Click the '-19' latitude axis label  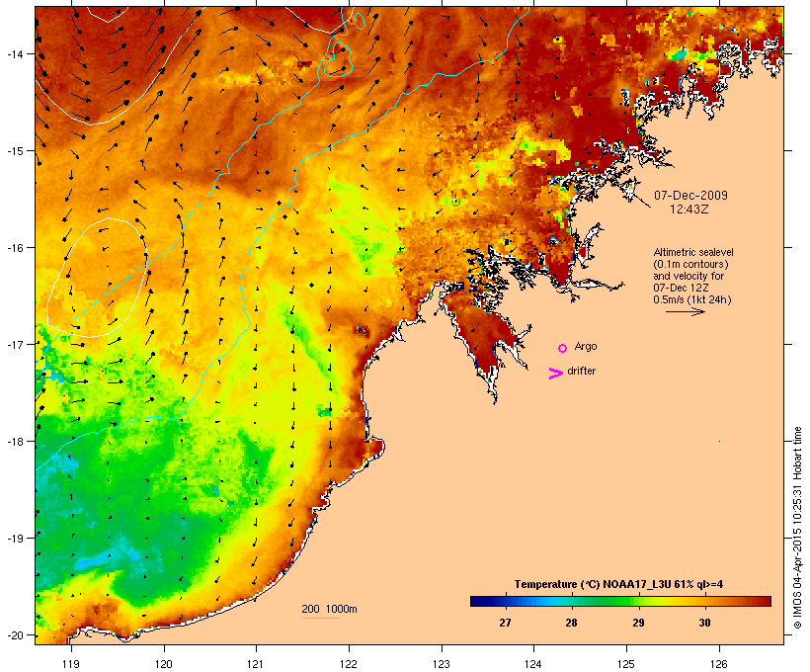[x=14, y=539]
